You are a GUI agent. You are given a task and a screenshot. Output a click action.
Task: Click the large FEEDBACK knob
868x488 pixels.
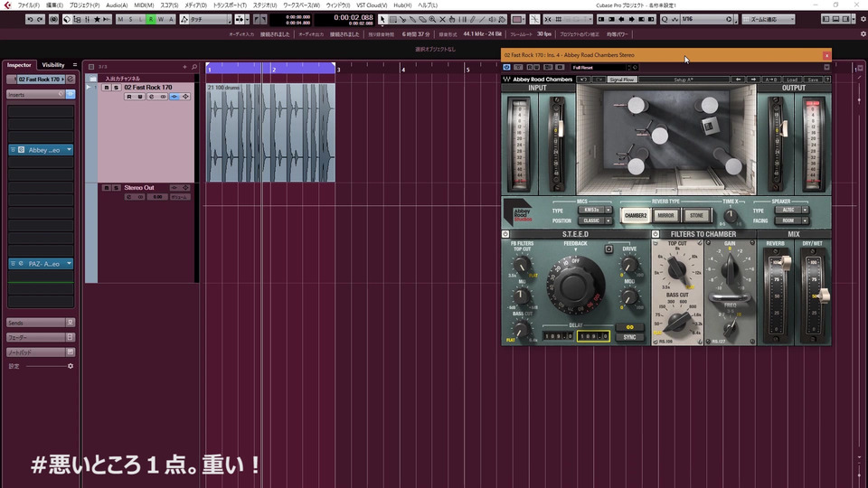click(576, 286)
